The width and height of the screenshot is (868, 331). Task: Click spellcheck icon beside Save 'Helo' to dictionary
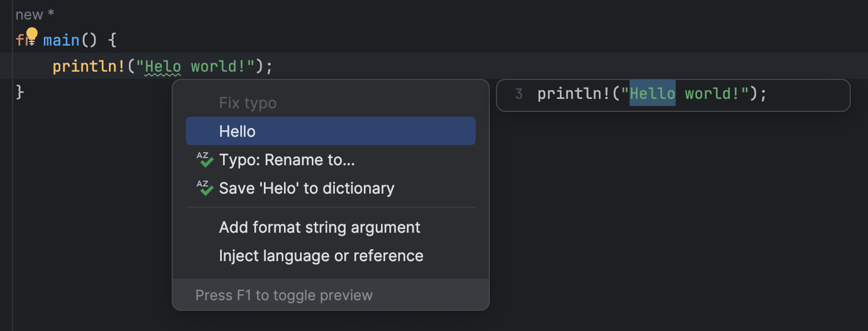pyautogui.click(x=204, y=188)
